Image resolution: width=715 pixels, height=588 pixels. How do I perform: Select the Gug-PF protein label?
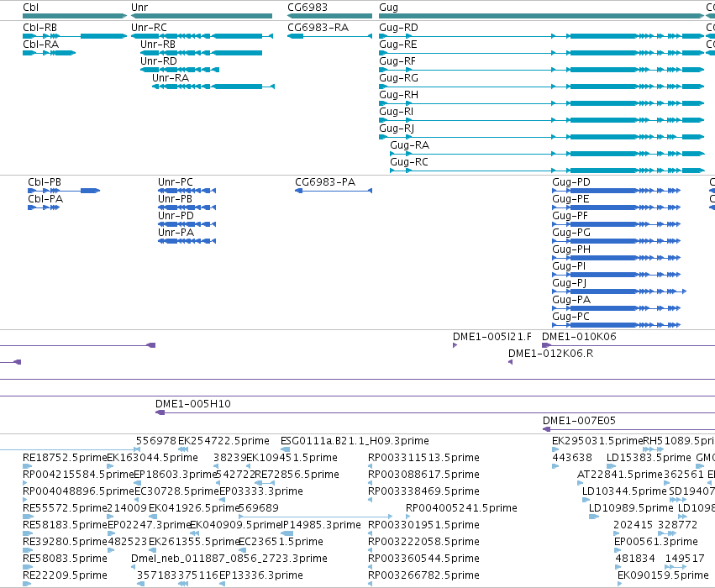point(570,216)
